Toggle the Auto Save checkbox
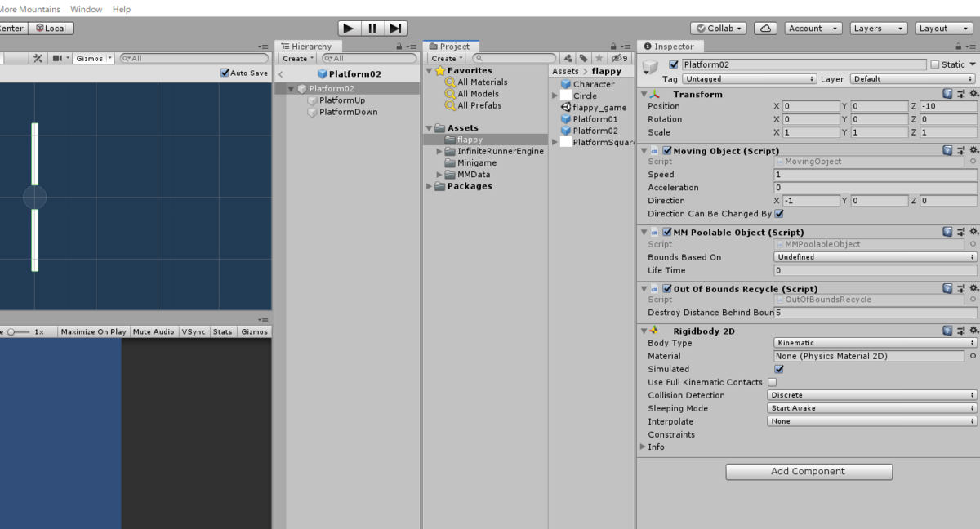 [x=225, y=73]
